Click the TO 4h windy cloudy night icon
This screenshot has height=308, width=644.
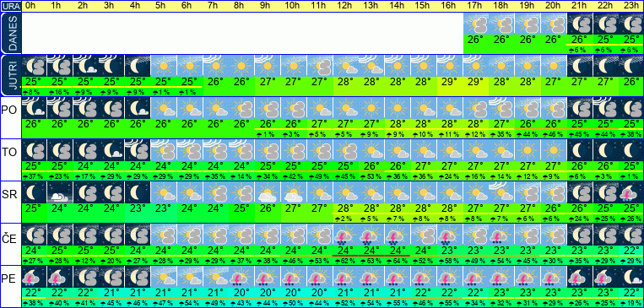pyautogui.click(x=138, y=150)
